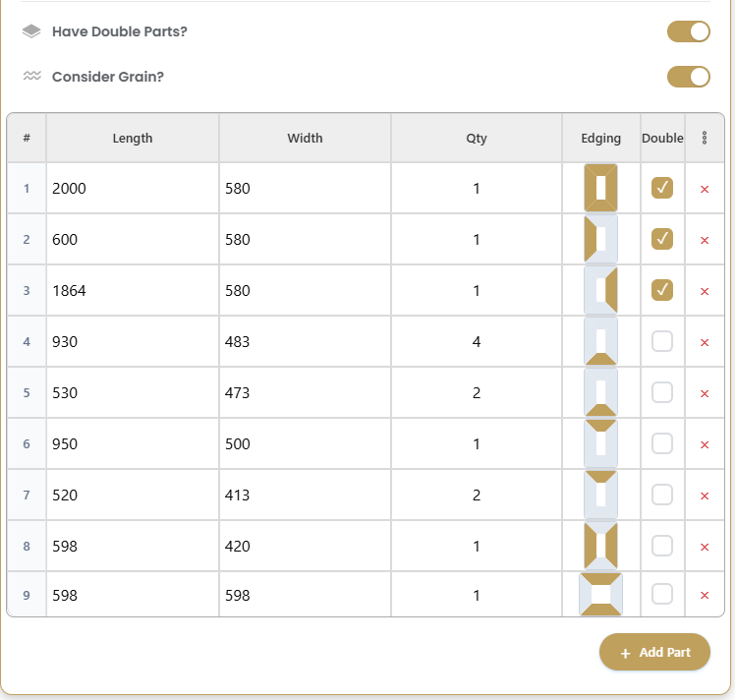
Task: Delete part row 5 with red X
Action: pyautogui.click(x=705, y=393)
